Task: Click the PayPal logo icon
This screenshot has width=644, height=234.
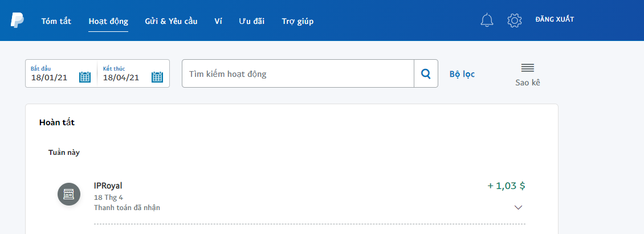Action: (17, 20)
